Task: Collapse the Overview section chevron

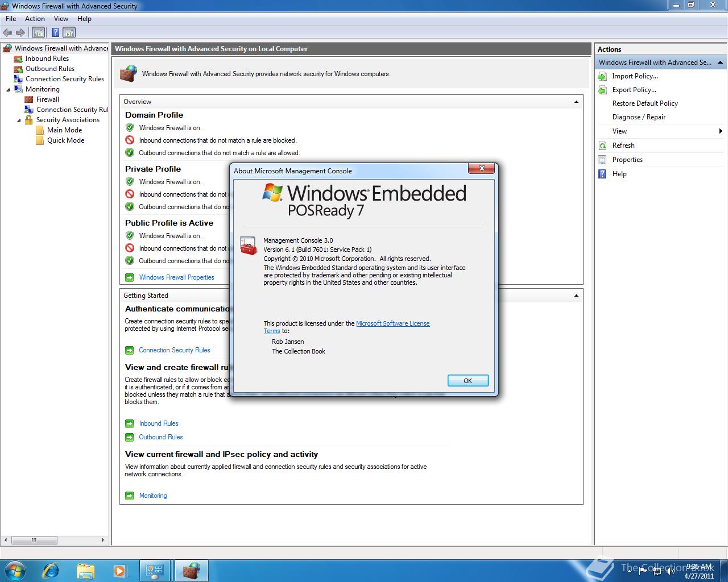Action: [576, 101]
